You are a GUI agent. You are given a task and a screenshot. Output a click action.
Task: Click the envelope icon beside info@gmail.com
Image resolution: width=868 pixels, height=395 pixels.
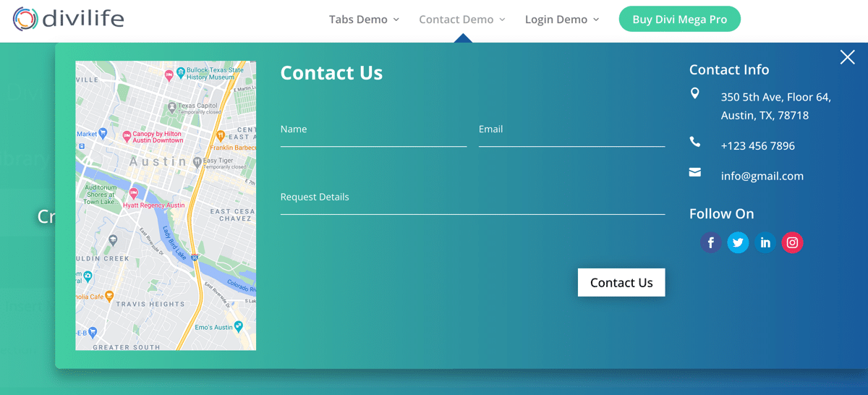pos(695,172)
